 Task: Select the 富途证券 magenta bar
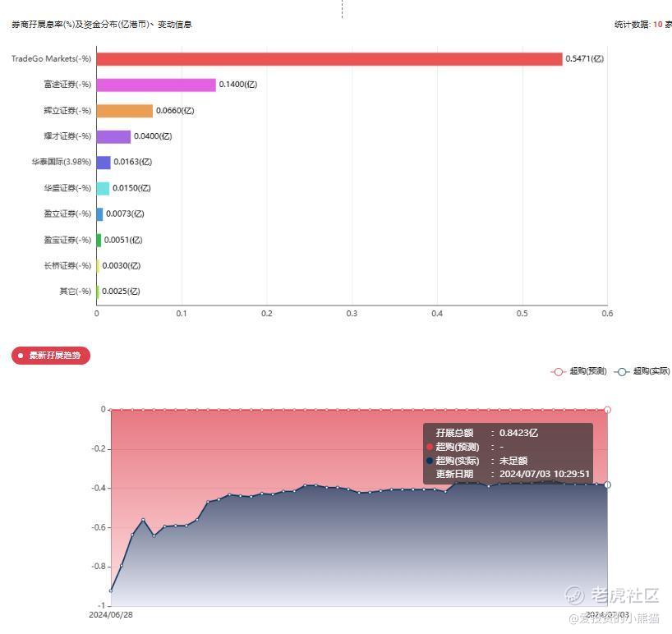point(156,85)
